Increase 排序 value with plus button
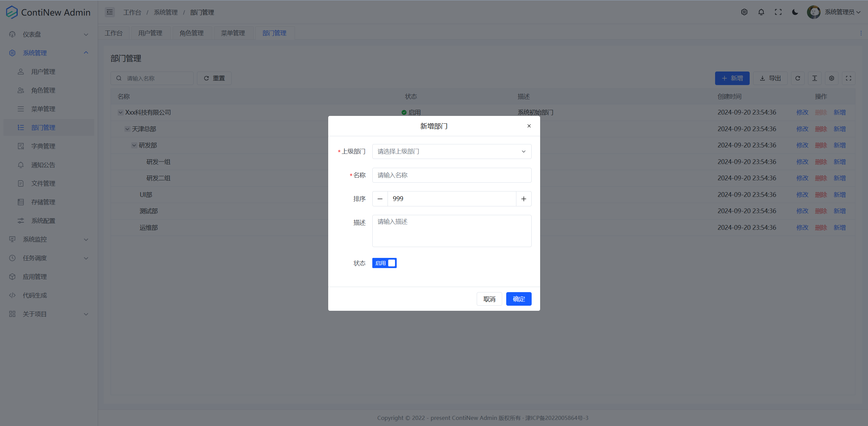868x426 pixels. click(524, 199)
